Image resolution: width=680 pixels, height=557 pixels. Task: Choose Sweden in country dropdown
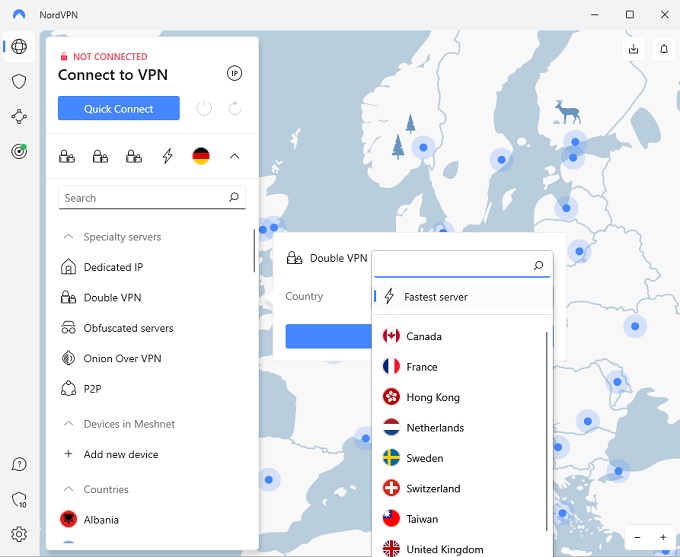click(x=460, y=458)
